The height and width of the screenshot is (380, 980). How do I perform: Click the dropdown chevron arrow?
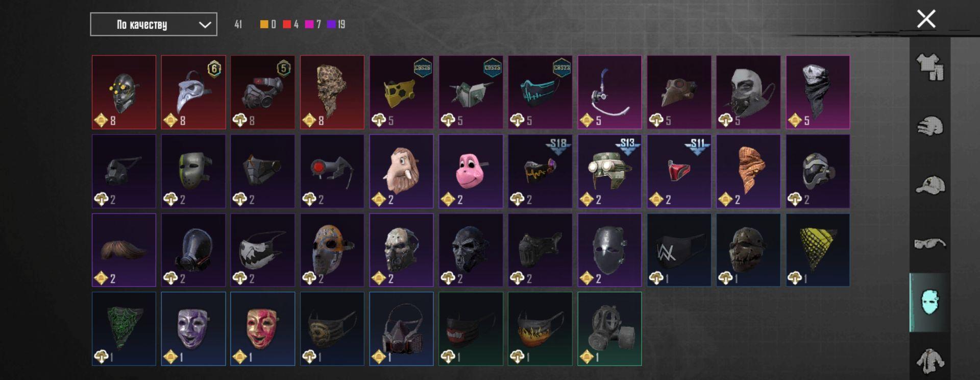(205, 25)
